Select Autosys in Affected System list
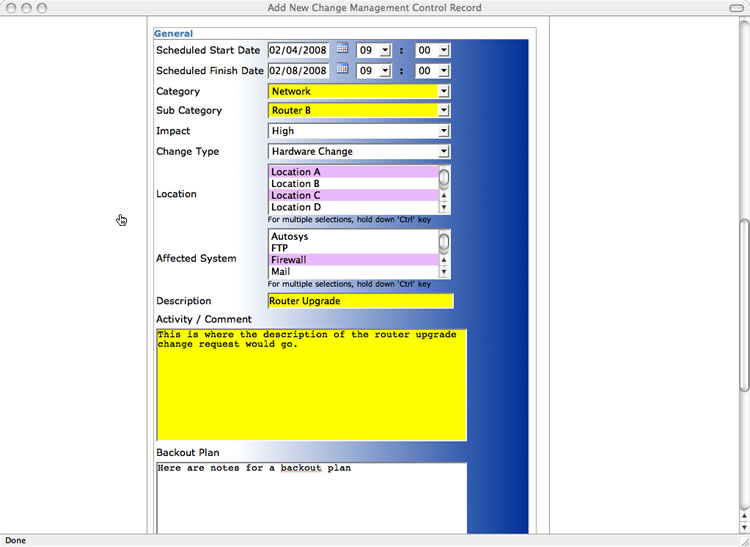The image size is (750, 547). pyautogui.click(x=353, y=236)
